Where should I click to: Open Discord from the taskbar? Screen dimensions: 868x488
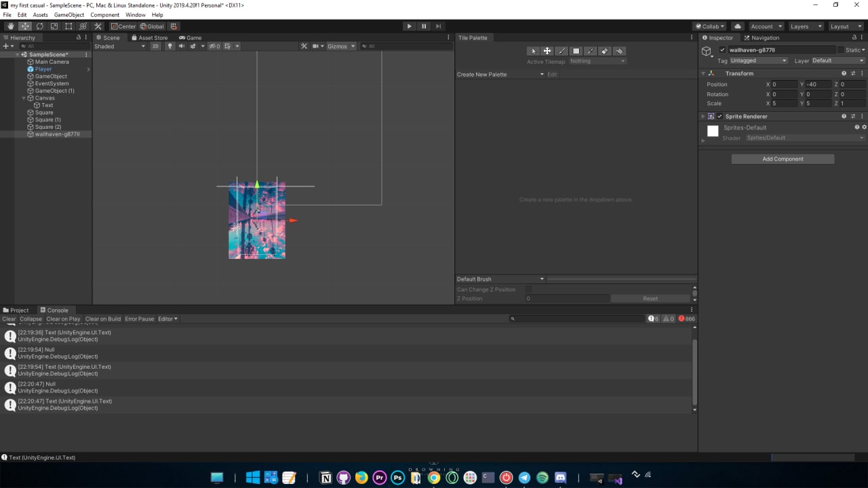click(561, 478)
